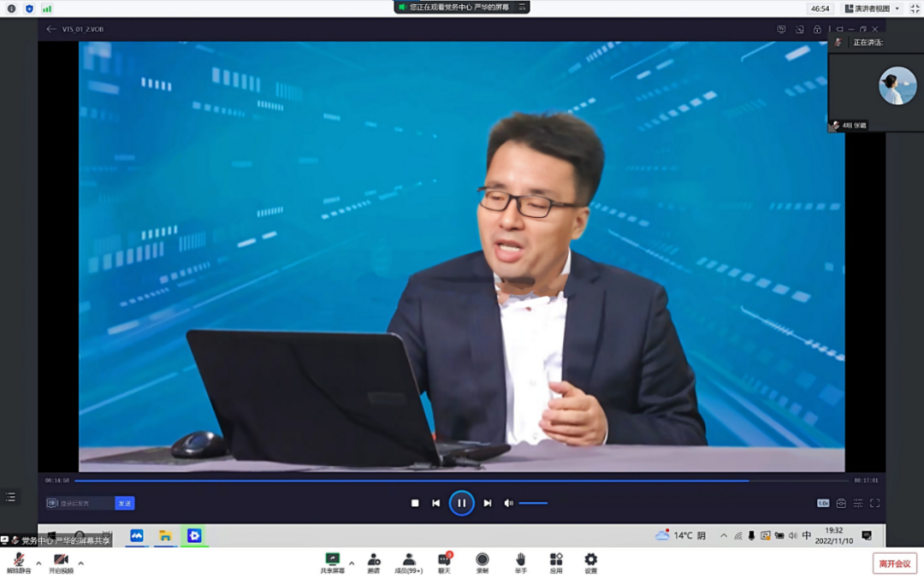Open meeting settings gear icon

590,560
